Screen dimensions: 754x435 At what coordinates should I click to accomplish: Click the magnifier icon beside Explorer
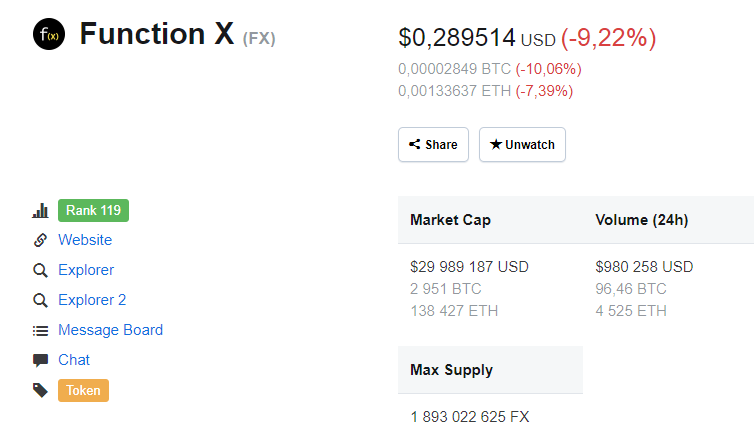[41, 270]
